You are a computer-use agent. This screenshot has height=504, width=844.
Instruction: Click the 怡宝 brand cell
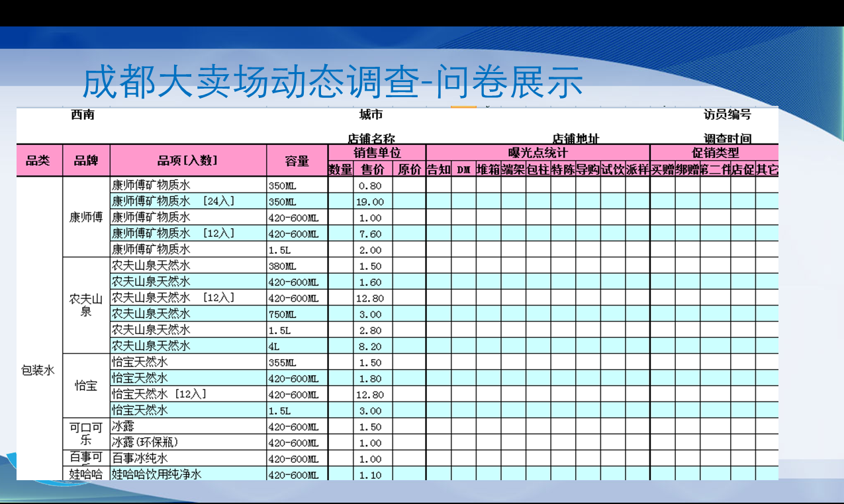(86, 386)
